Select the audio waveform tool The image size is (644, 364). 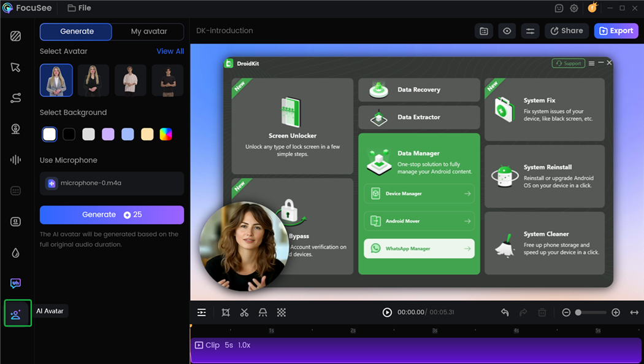pyautogui.click(x=17, y=159)
